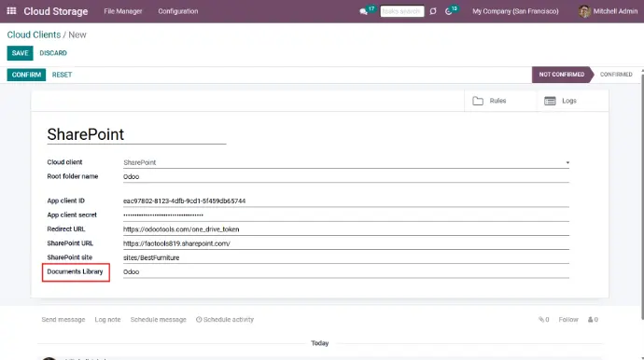Click the refresh icon beside the search box
644x360 pixels.
point(433,11)
